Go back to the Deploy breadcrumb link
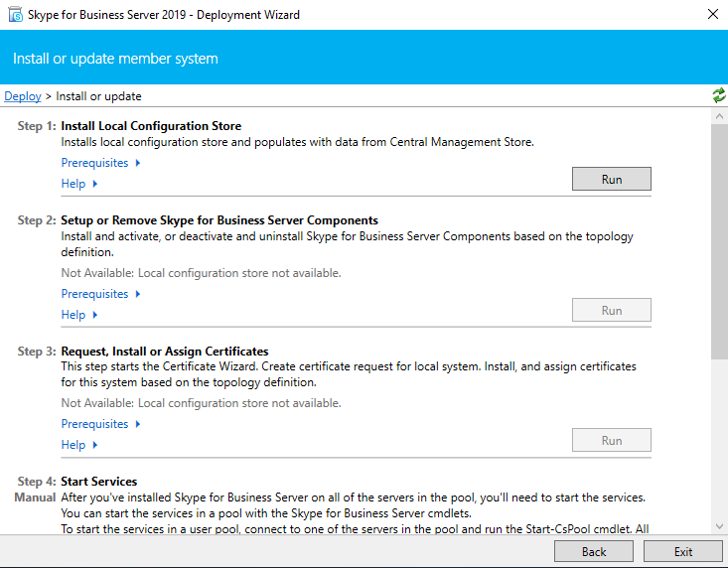The image size is (728, 568). (23, 96)
